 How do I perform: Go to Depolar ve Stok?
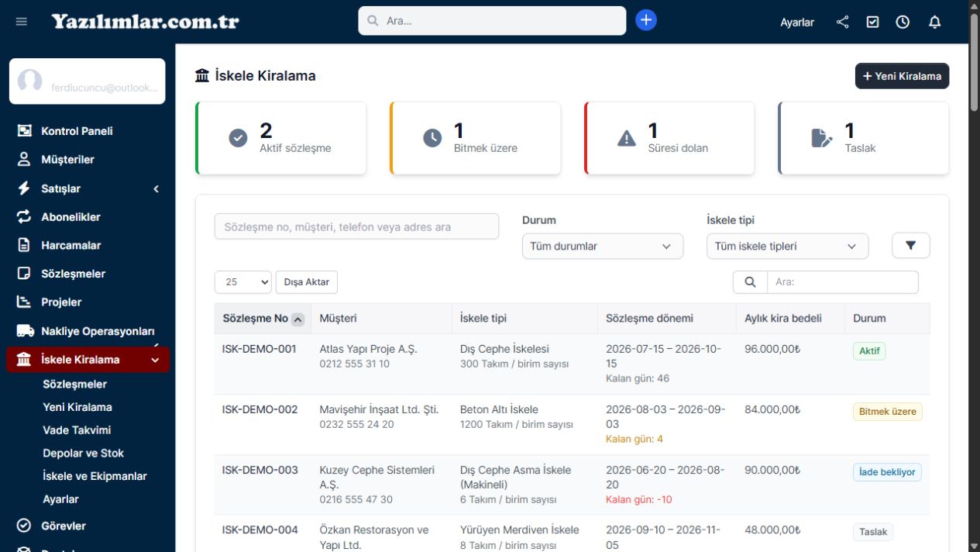click(x=83, y=454)
